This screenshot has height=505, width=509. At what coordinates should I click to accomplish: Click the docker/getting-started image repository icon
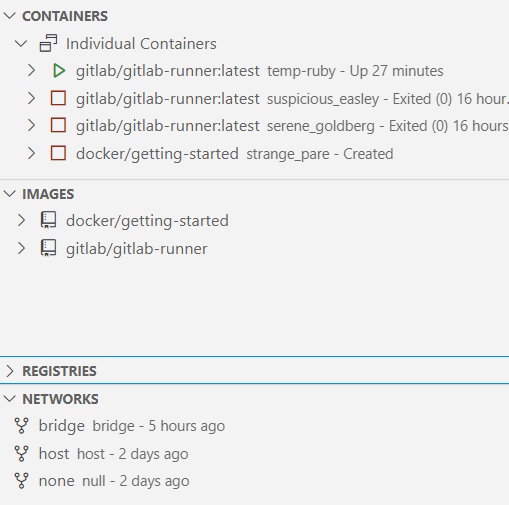pos(48,220)
